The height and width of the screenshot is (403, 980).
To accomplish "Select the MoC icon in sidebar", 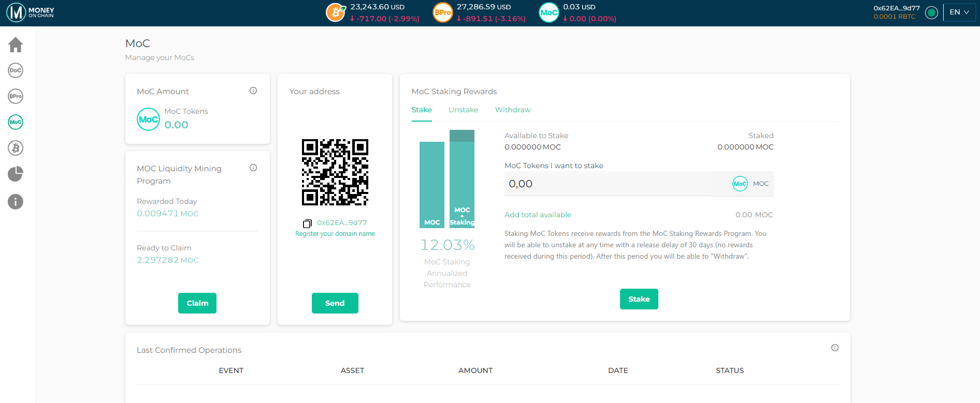I will [16, 122].
